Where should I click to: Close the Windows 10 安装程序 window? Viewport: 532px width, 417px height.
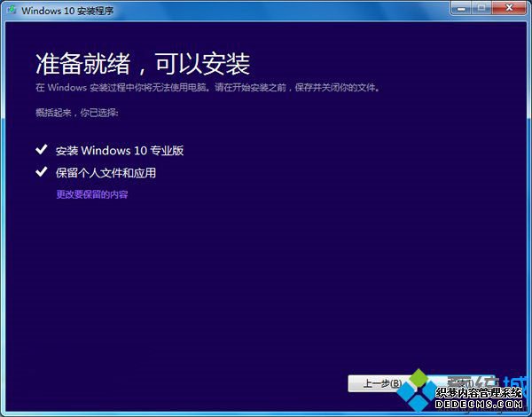point(510,8)
